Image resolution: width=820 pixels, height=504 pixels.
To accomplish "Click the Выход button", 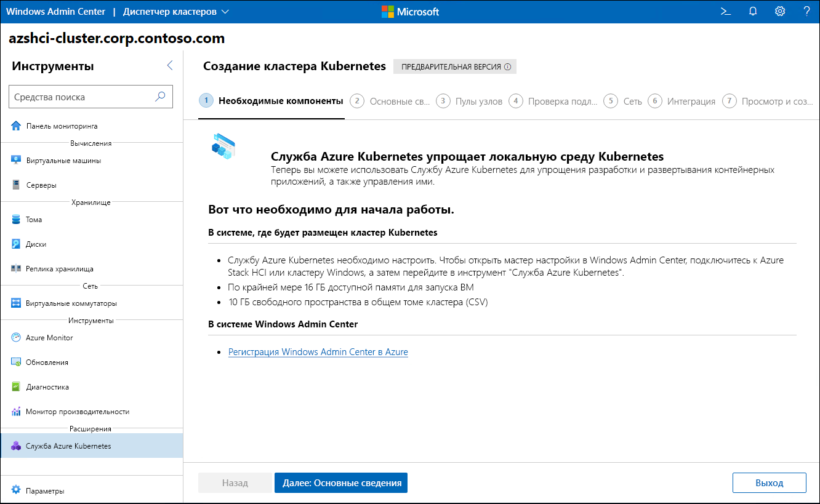I will [x=769, y=483].
